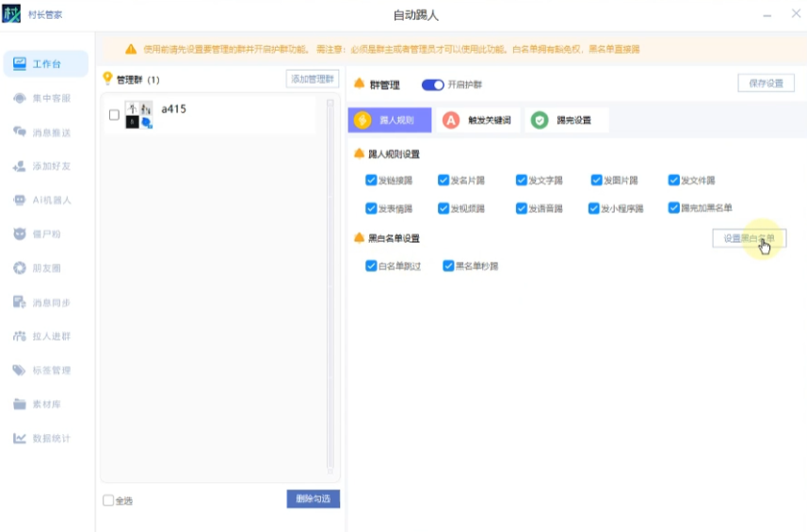807x532 pixels.
Task: Tick the checkbox for group a415
Action: tap(114, 115)
